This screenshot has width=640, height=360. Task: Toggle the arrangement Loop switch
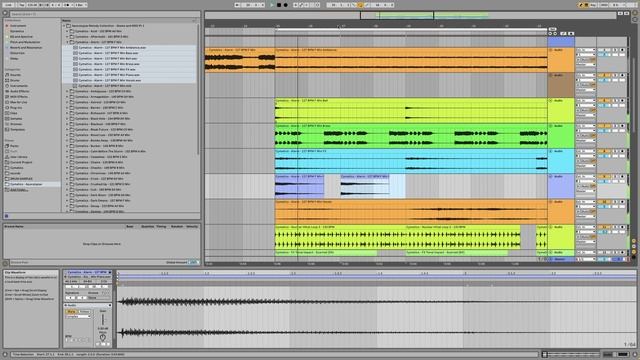coord(360,5)
